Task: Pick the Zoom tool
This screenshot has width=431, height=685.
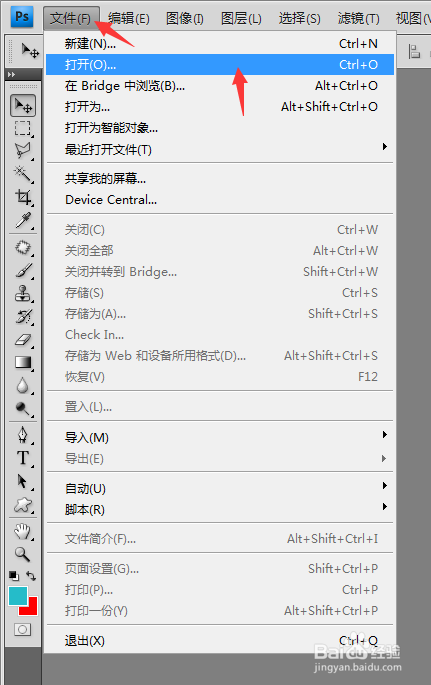Action: coord(23,554)
